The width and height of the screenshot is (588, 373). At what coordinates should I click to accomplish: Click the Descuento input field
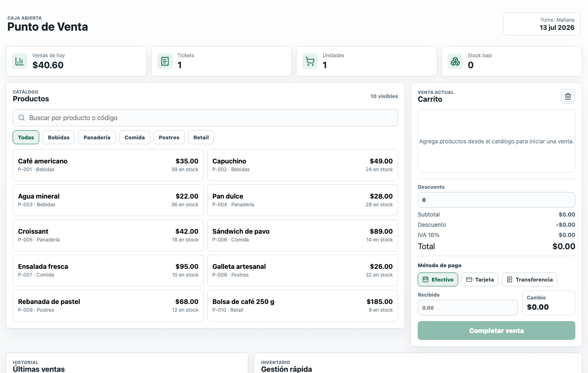tap(496, 200)
